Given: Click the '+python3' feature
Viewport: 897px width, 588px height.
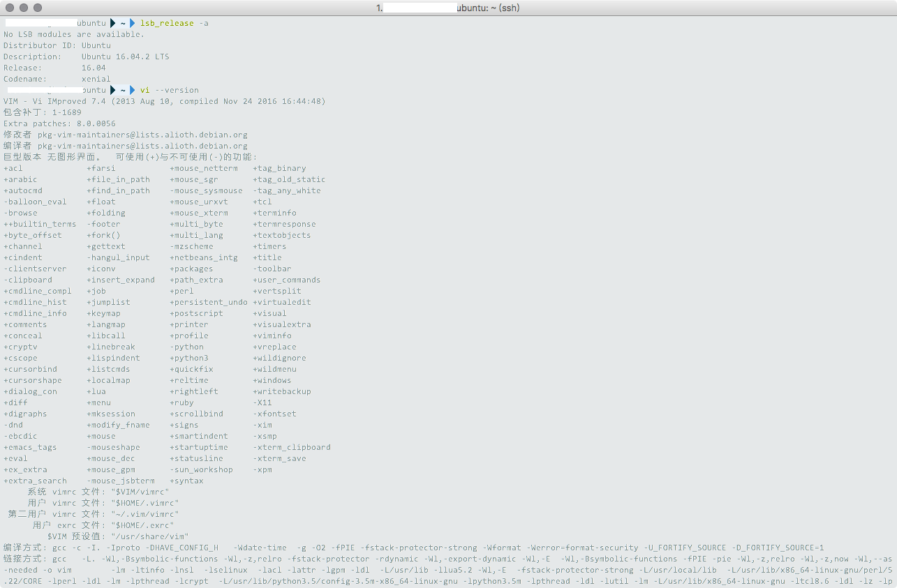Looking at the screenshot, I should [x=189, y=358].
